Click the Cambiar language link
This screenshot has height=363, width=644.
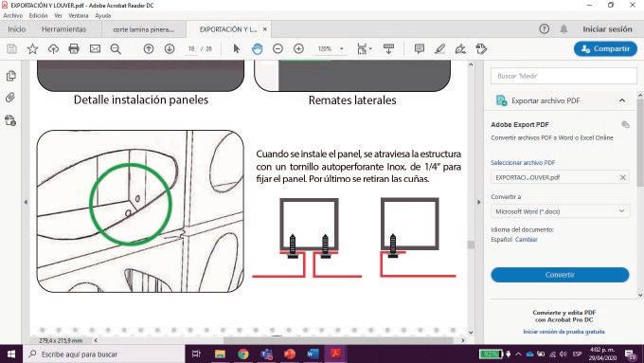point(527,239)
